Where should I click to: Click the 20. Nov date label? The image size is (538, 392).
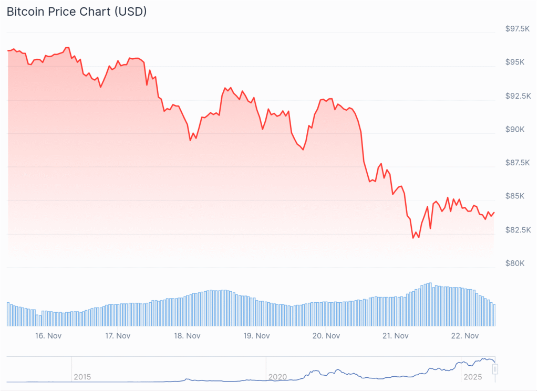coord(327,336)
